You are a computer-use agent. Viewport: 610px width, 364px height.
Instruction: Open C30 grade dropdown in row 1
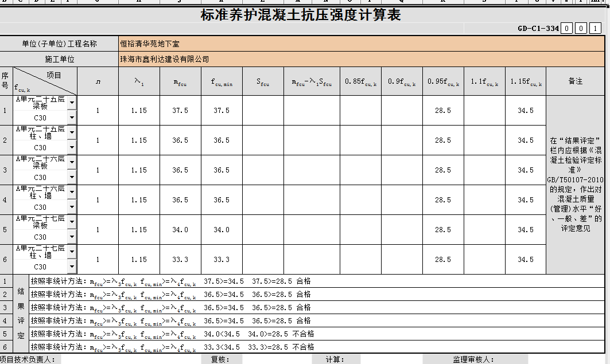(72, 118)
